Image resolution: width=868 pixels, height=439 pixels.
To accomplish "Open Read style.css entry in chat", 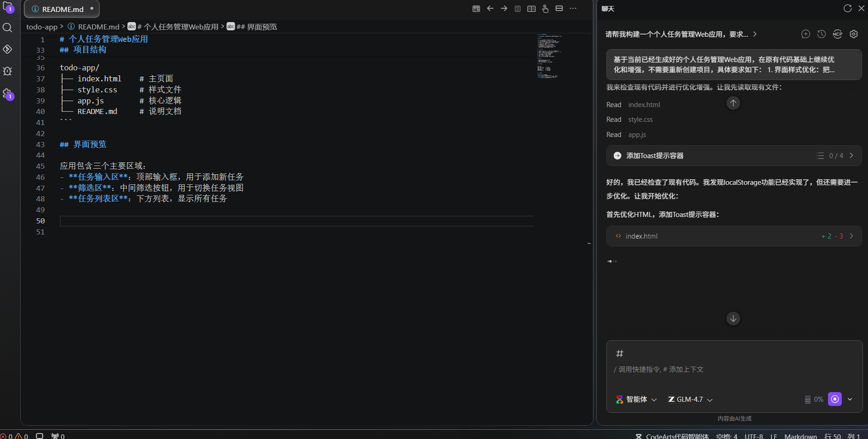I will point(629,120).
